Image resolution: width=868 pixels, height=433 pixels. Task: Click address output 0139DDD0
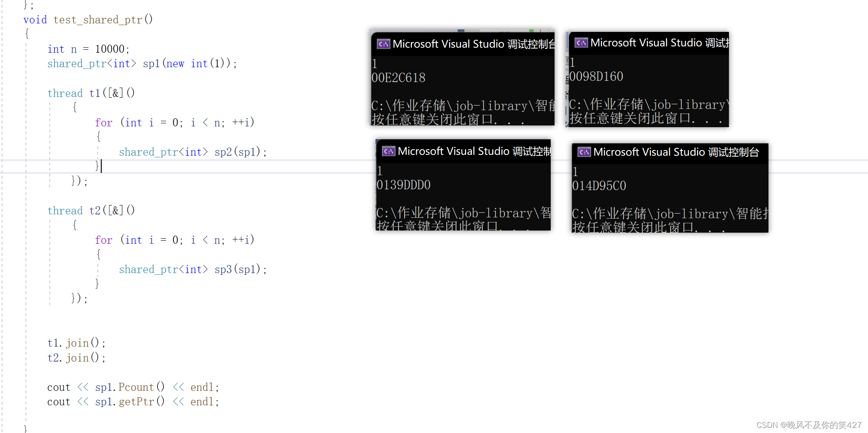click(x=404, y=185)
